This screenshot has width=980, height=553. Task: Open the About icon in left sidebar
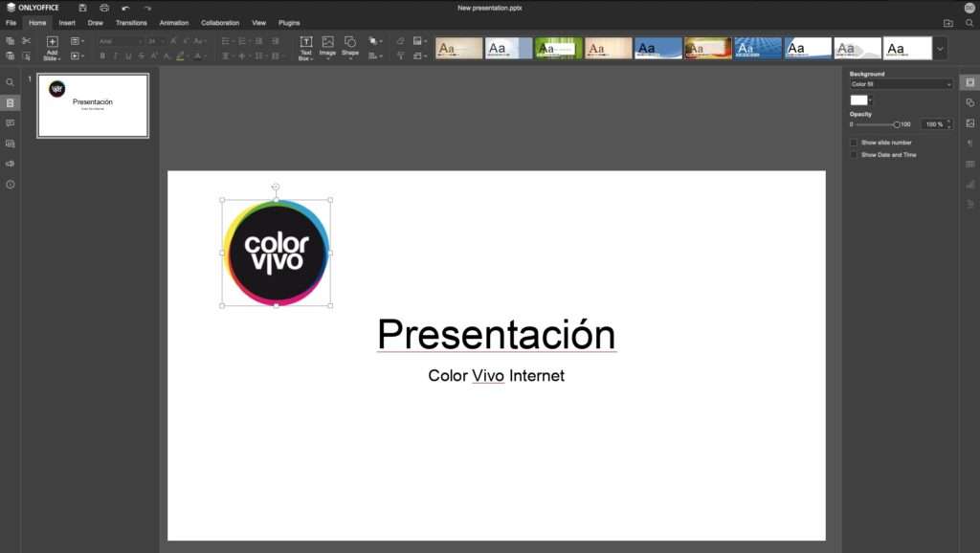pyautogui.click(x=10, y=185)
